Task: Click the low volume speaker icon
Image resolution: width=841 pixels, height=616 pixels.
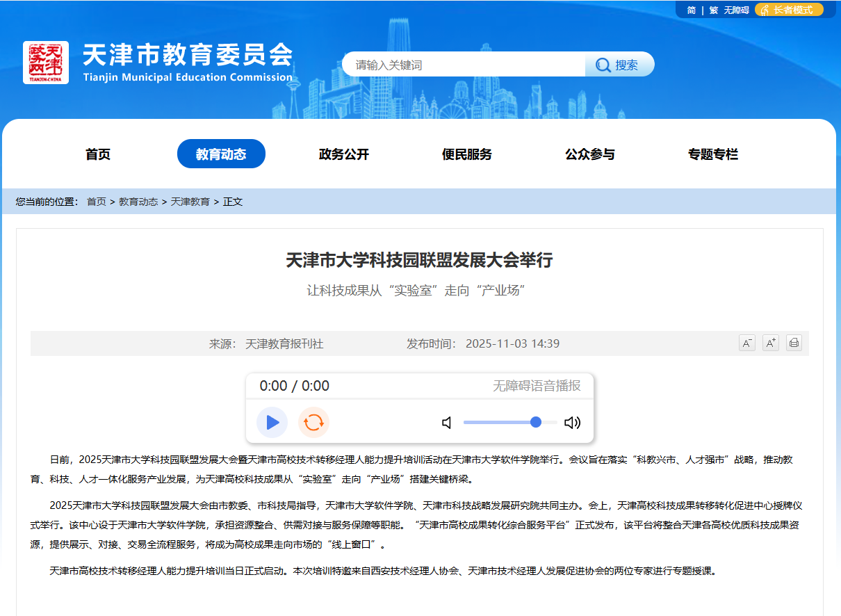Action: [447, 423]
